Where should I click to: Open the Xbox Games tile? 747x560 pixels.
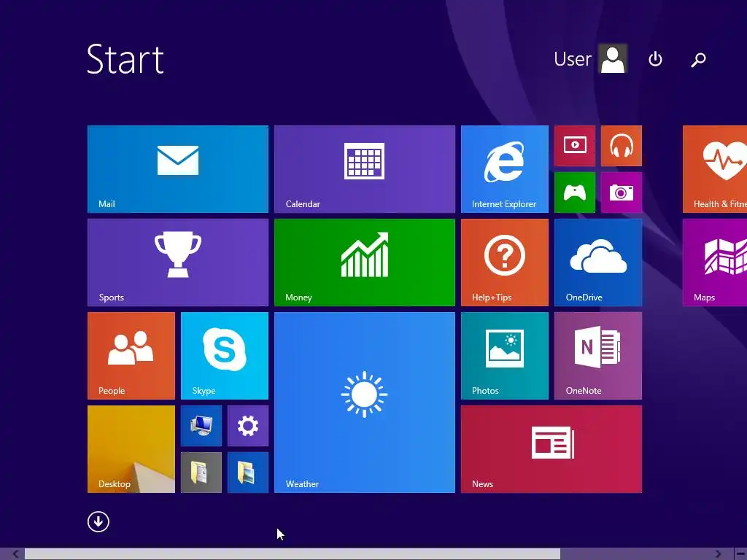click(575, 192)
